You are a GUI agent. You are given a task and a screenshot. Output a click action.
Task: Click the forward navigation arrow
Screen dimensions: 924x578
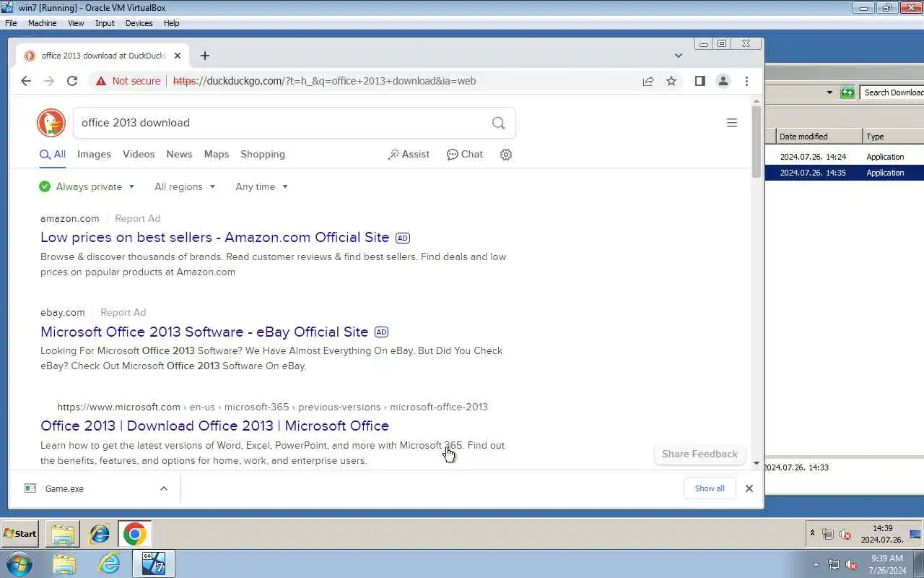click(x=49, y=81)
